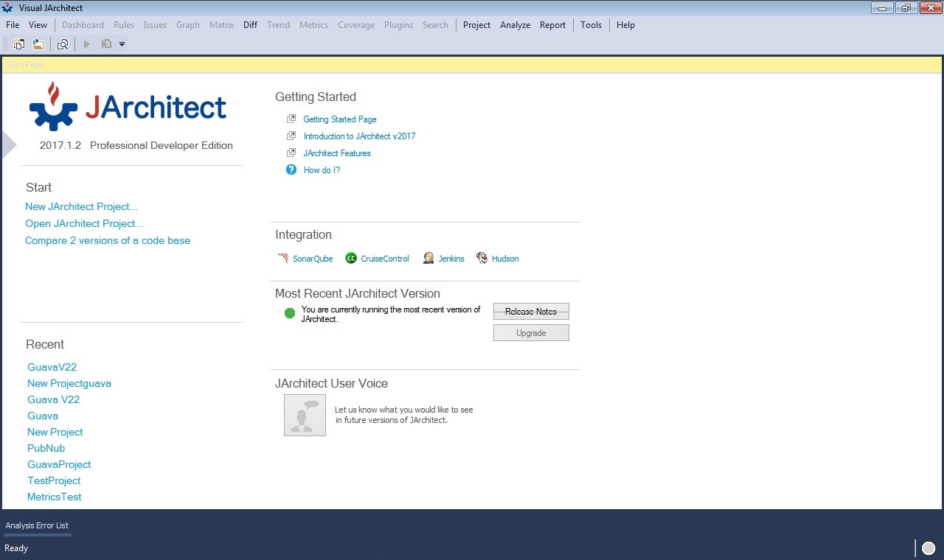Click the green CruiseControl logo icon

click(x=351, y=258)
